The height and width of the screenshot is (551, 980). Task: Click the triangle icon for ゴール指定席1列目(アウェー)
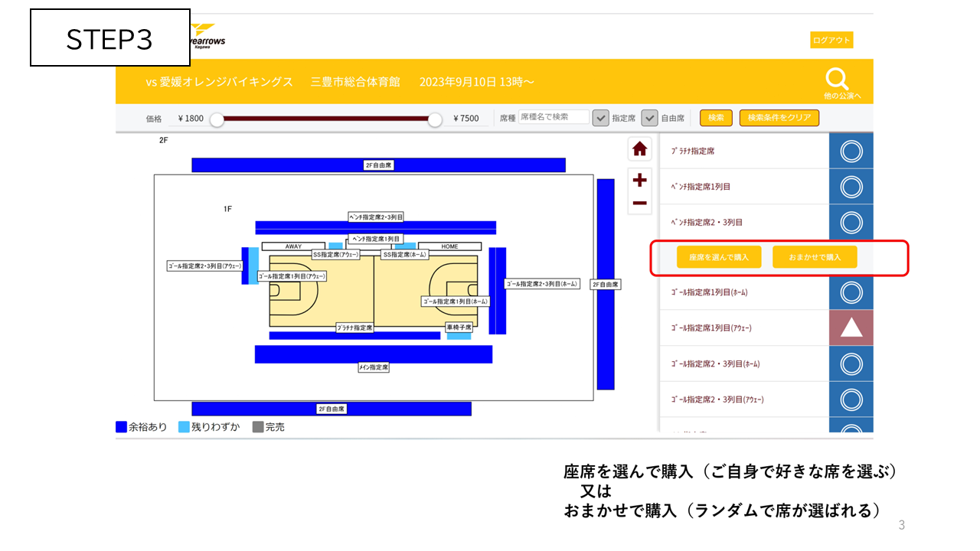coord(851,328)
